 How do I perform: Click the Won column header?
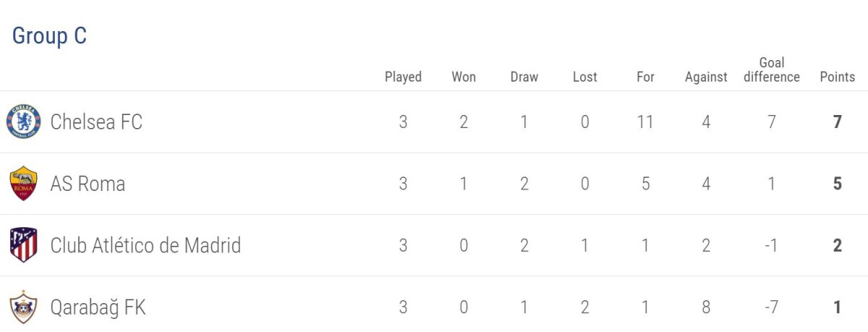click(464, 77)
